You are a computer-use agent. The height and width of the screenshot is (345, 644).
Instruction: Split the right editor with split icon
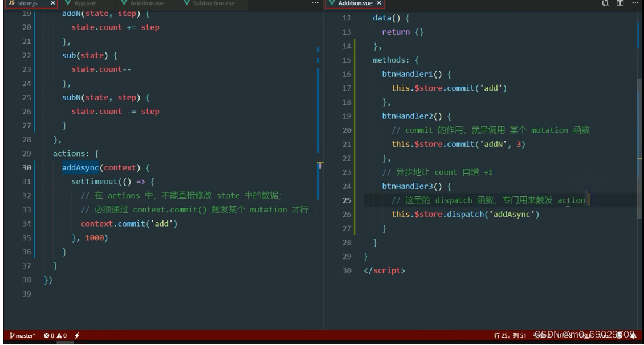point(620,3)
